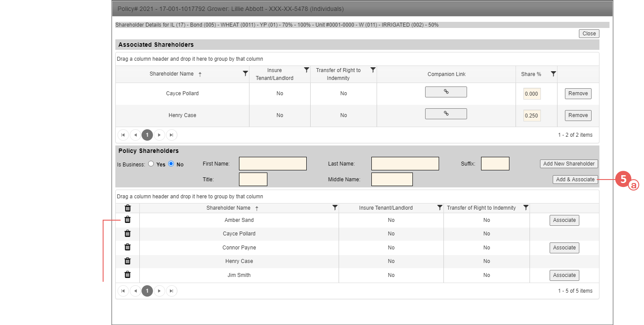This screenshot has width=644, height=325.
Task: Filter policy Transfer of Right to Indemnity
Action: [526, 208]
